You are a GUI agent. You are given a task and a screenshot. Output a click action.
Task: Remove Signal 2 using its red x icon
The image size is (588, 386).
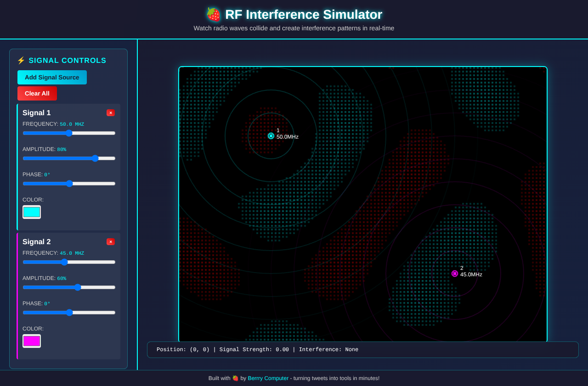pos(111,241)
